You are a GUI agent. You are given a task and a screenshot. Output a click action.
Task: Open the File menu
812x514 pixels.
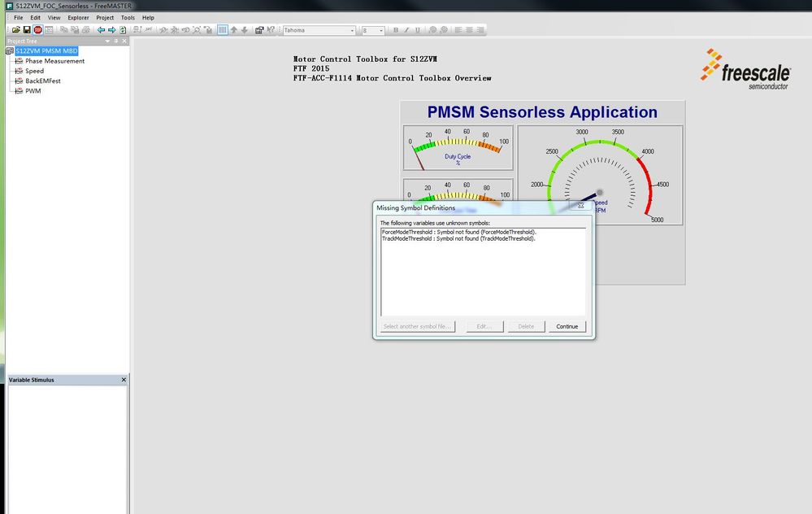click(x=18, y=18)
